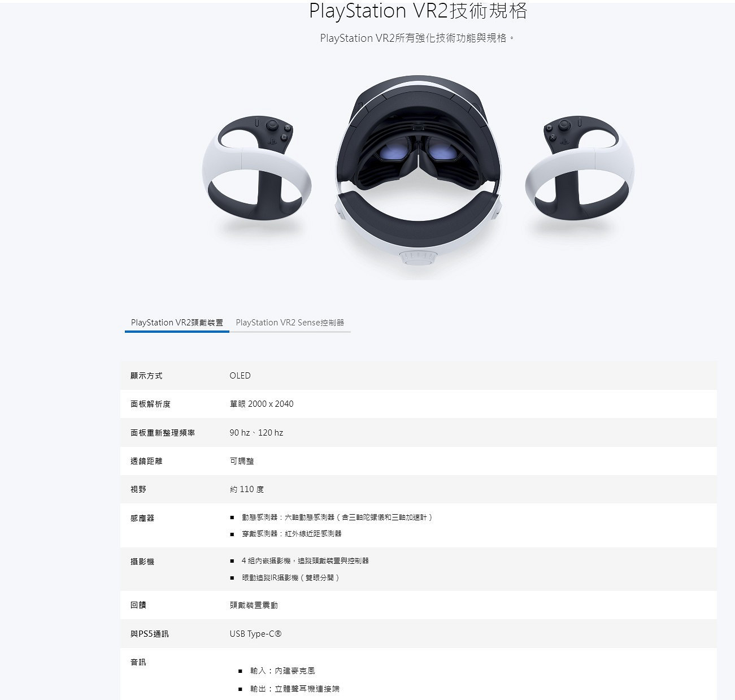Image resolution: width=735 pixels, height=700 pixels.
Task: Select the 單眼 2000 x 2040 resolution text
Action: 262,404
